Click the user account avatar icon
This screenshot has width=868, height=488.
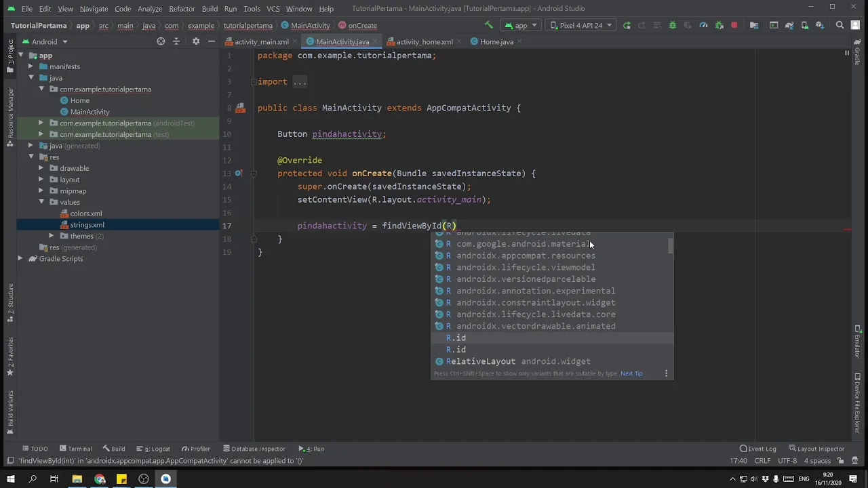[x=856, y=25]
